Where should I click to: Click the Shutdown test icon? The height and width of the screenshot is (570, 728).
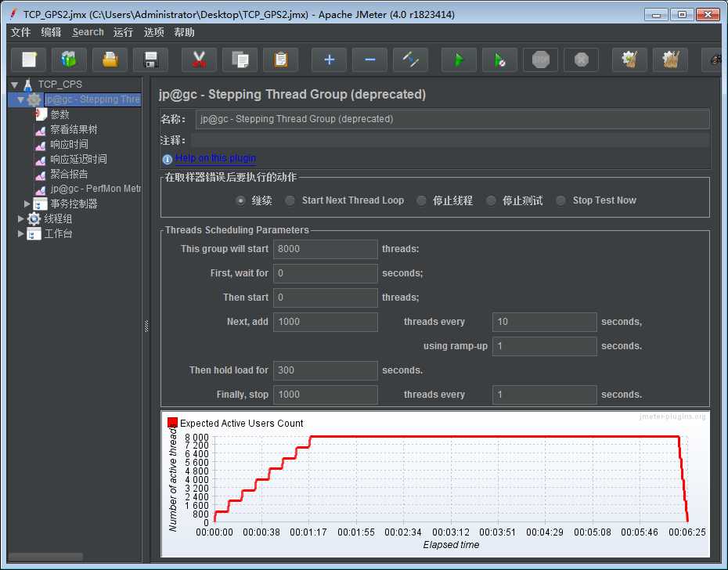coord(582,60)
